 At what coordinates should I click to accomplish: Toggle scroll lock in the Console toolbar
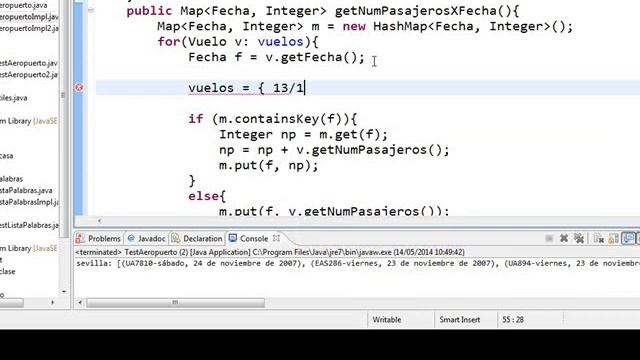click(613, 238)
